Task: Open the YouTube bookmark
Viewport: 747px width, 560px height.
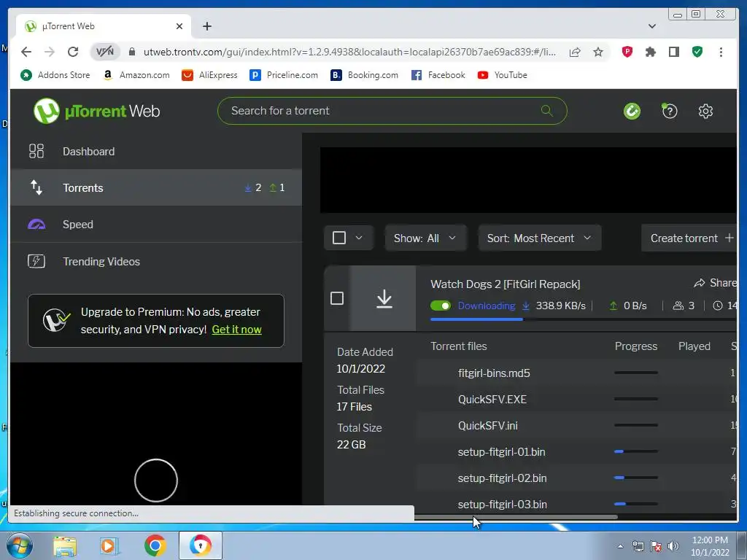Action: pos(502,75)
